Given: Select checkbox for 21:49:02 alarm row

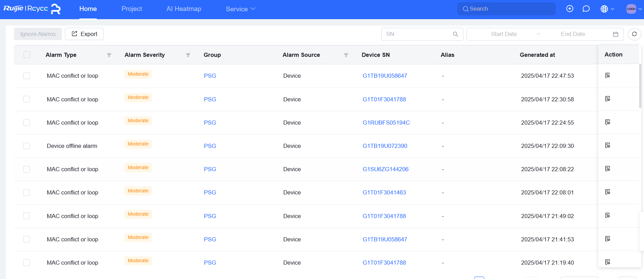Looking at the screenshot, I should click(x=26, y=216).
